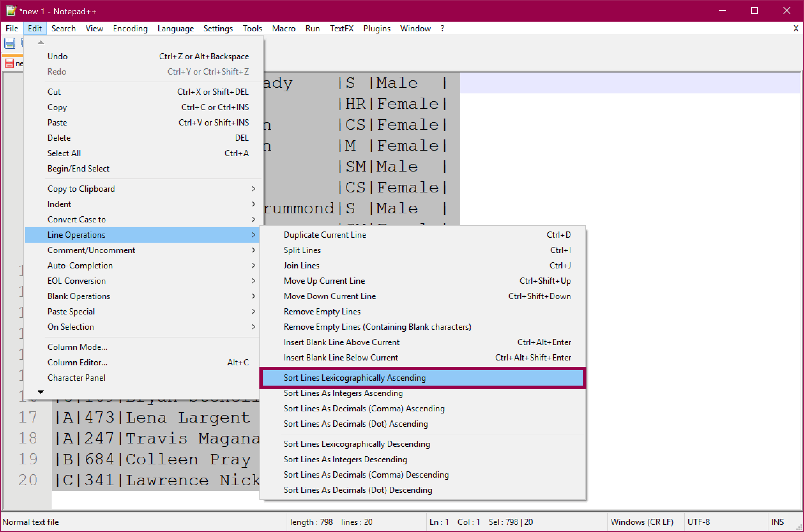Click Duplicate Current Line

[x=325, y=235]
